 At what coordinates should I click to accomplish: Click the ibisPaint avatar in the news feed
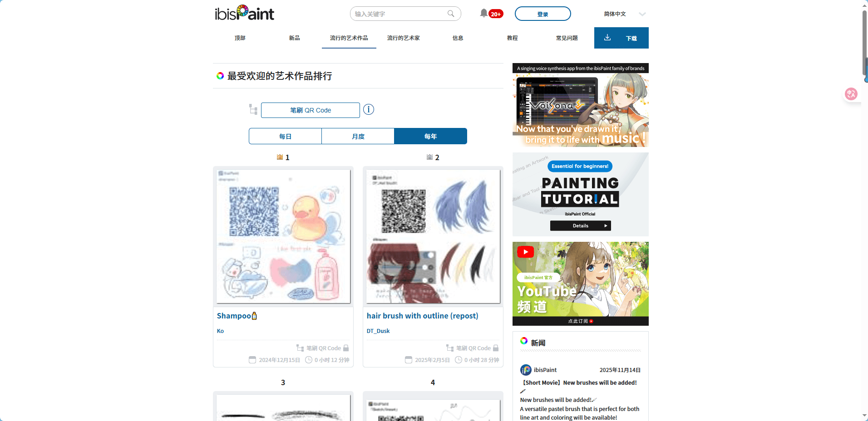526,370
